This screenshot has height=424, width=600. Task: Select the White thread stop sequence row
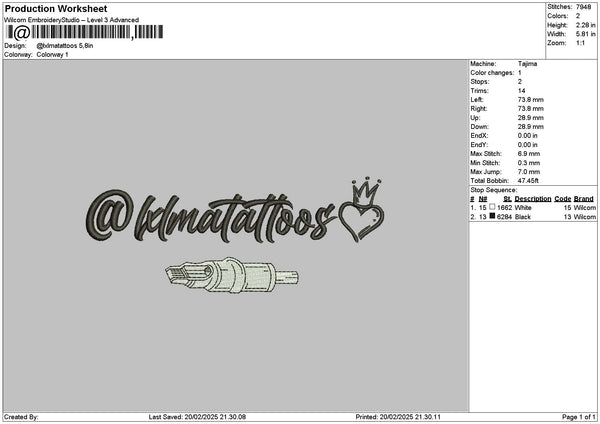click(533, 207)
